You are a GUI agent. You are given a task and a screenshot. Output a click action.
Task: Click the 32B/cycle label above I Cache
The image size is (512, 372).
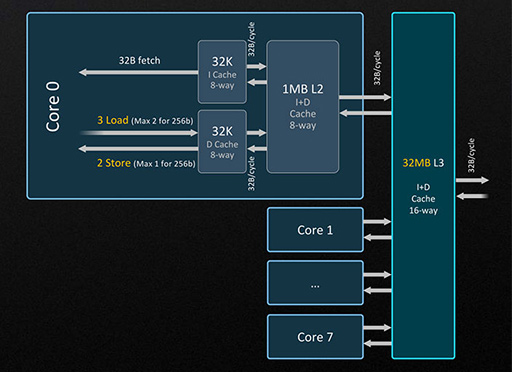[x=251, y=39]
